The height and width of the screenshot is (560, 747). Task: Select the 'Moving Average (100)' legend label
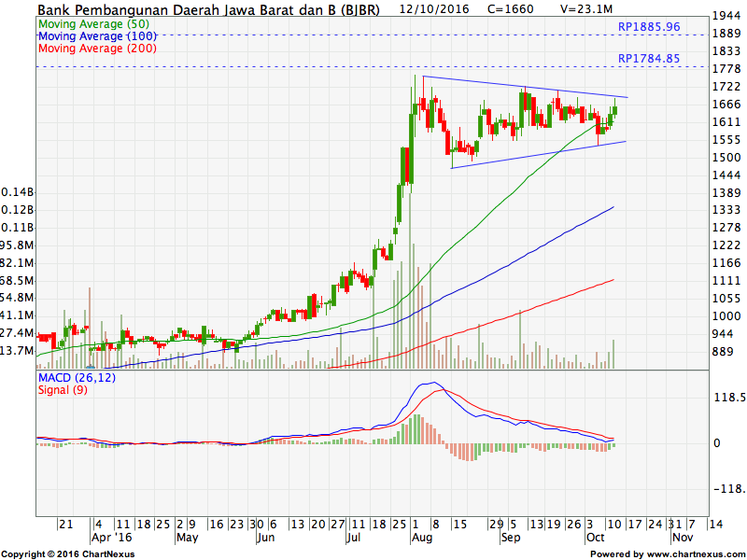97,36
